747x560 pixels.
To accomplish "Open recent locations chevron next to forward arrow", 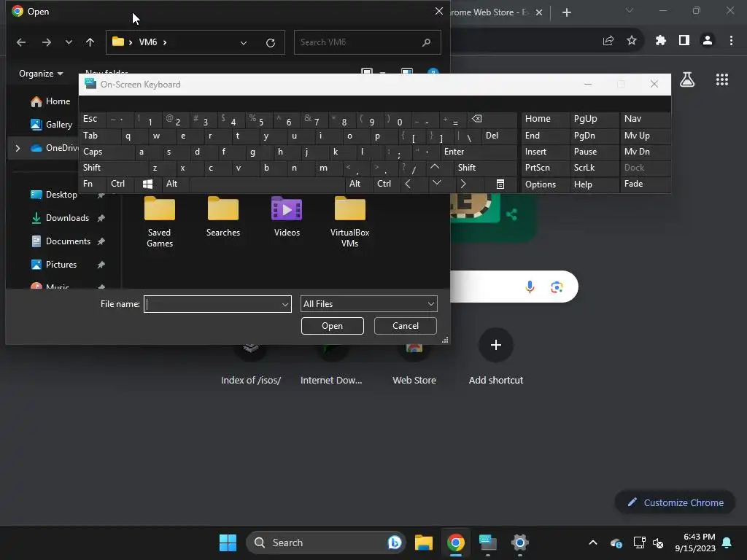I will pyautogui.click(x=69, y=42).
